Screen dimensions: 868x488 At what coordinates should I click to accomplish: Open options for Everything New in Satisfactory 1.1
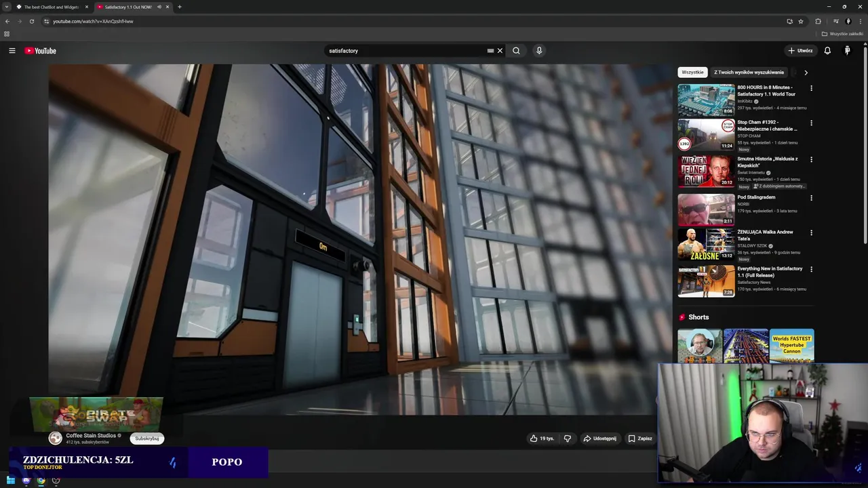[811, 270]
